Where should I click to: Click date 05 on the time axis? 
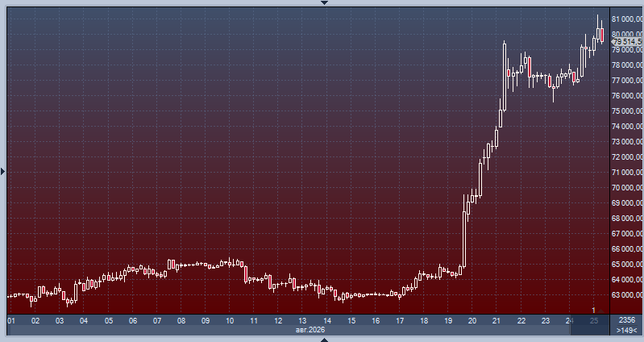(109, 321)
